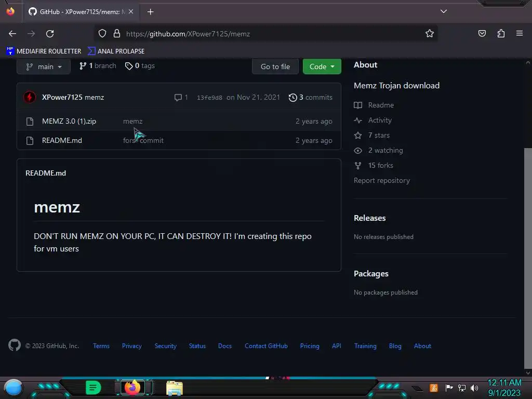Open the Extensions puzzle icon
This screenshot has height=399, width=532.
(501, 34)
